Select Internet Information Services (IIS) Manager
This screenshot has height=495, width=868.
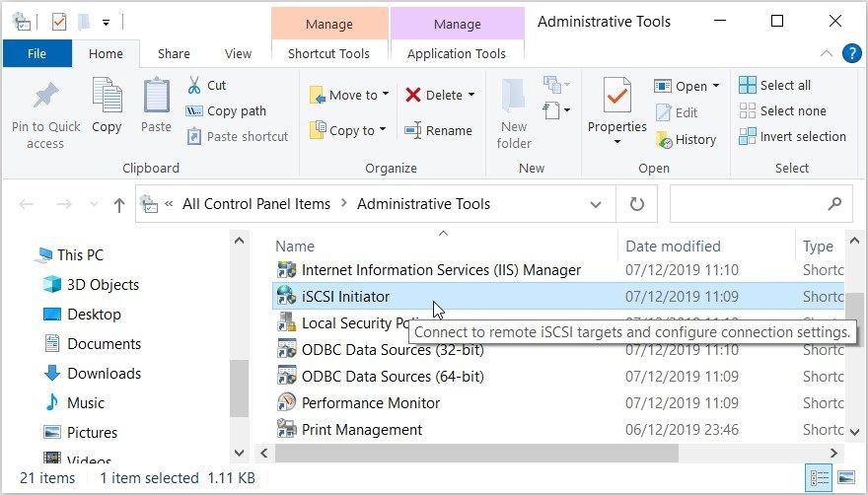pos(441,269)
